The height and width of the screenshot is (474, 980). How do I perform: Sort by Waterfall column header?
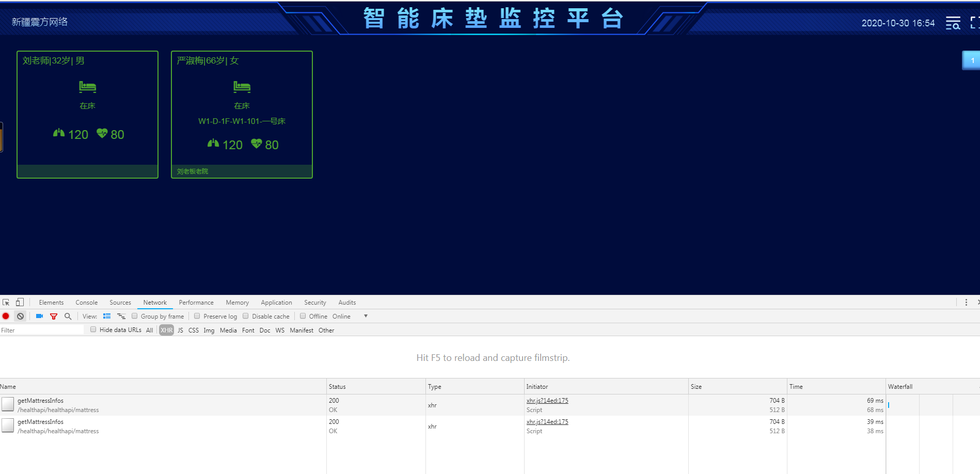click(932, 386)
